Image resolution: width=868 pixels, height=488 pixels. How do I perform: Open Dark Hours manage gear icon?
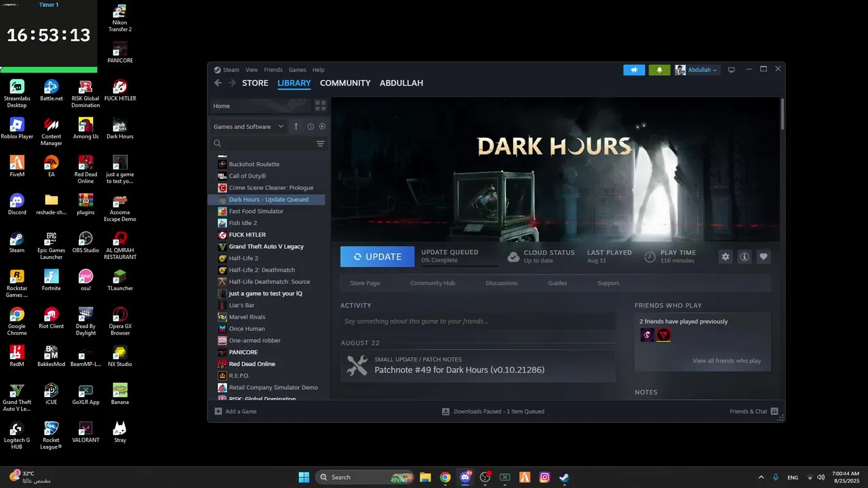pos(726,257)
